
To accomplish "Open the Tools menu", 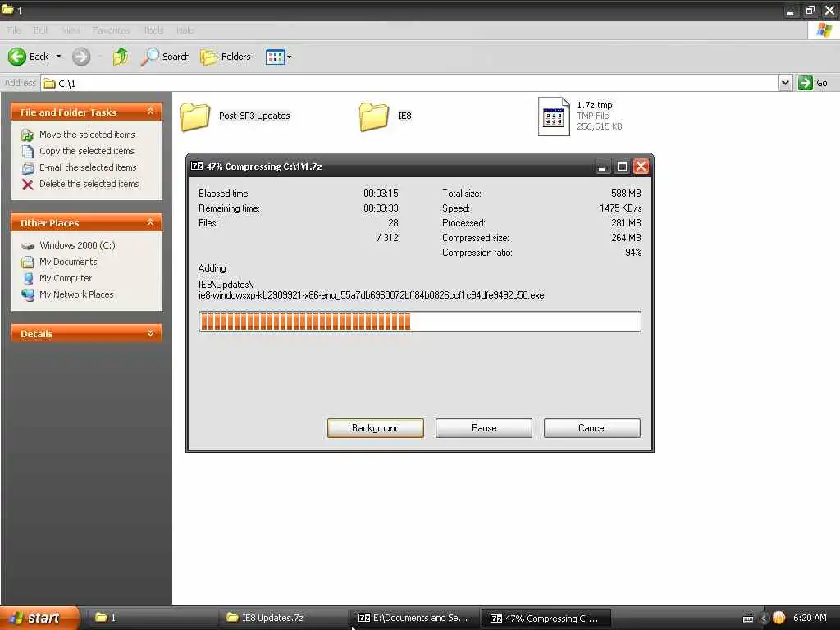I will click(x=153, y=30).
